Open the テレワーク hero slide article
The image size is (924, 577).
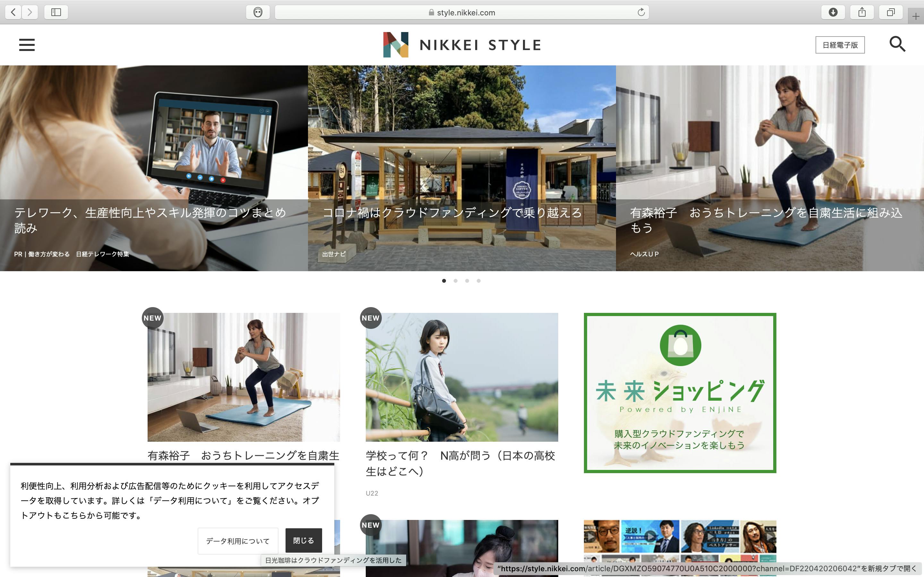pos(150,220)
